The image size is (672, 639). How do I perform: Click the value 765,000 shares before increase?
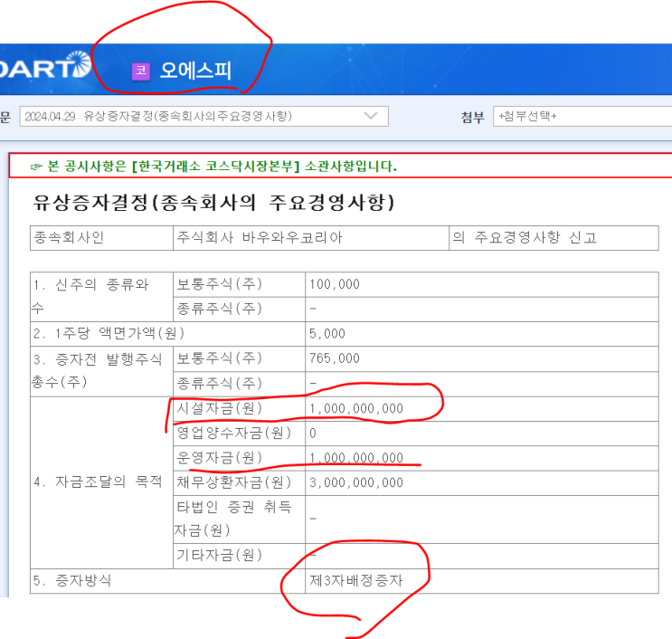point(335,358)
